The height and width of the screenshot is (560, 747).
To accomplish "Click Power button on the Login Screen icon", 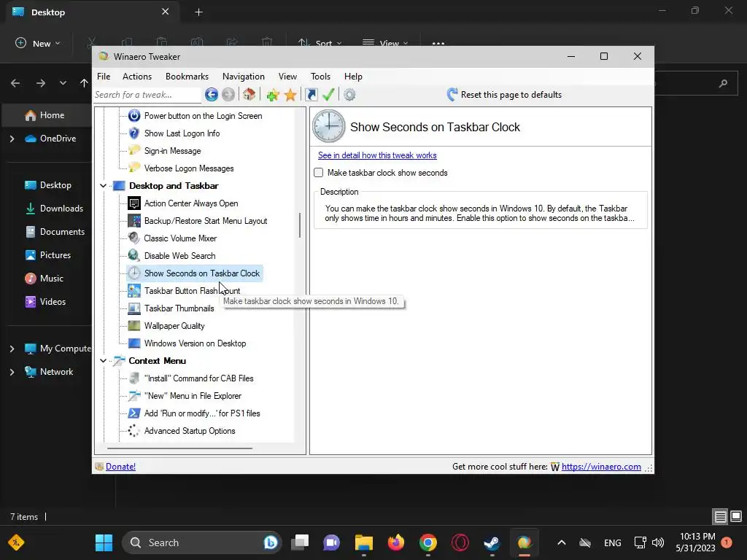I will (134, 116).
